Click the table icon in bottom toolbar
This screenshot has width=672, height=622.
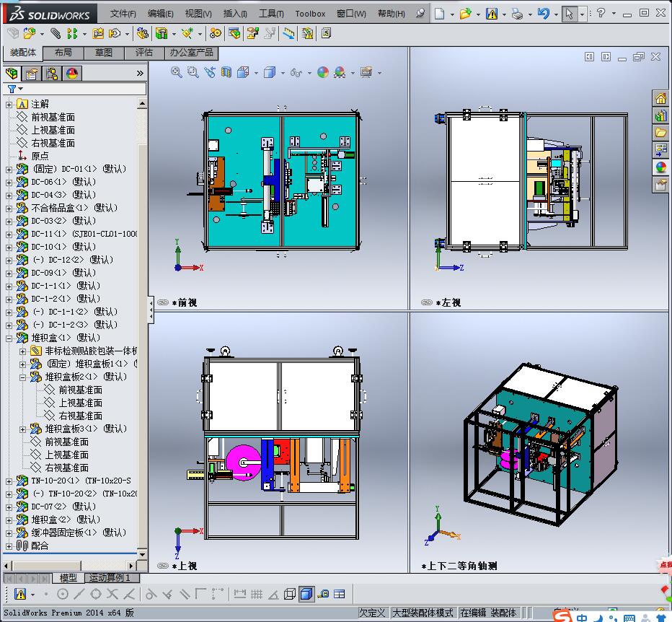(x=340, y=594)
